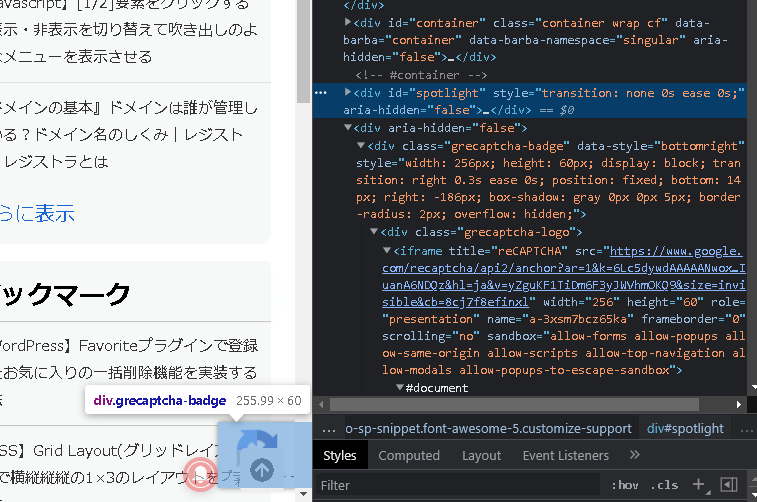Toggle the :hov element state panel
Screen dimensions: 757x502
pyautogui.click(x=624, y=485)
